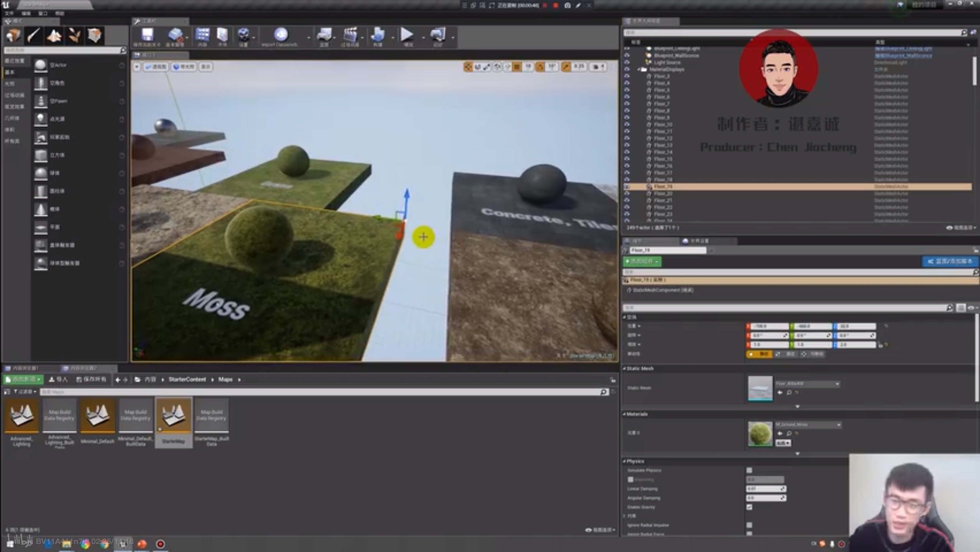980x552 pixels.
Task: Collapse the Physics section header
Action: 635,461
